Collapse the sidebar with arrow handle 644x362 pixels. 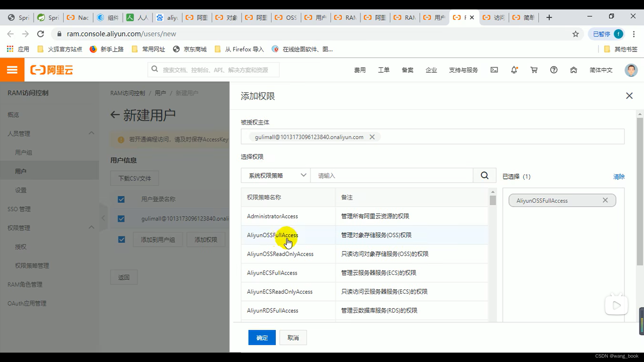(x=103, y=218)
